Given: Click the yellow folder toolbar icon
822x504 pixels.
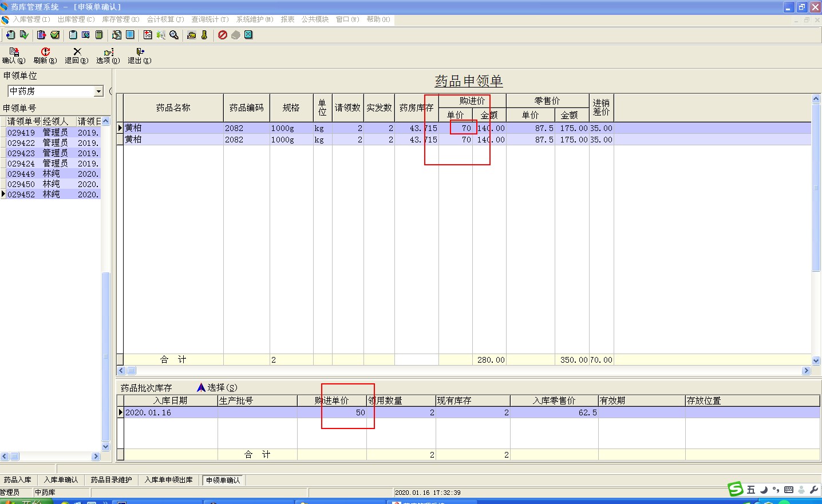Looking at the screenshot, I should (191, 35).
